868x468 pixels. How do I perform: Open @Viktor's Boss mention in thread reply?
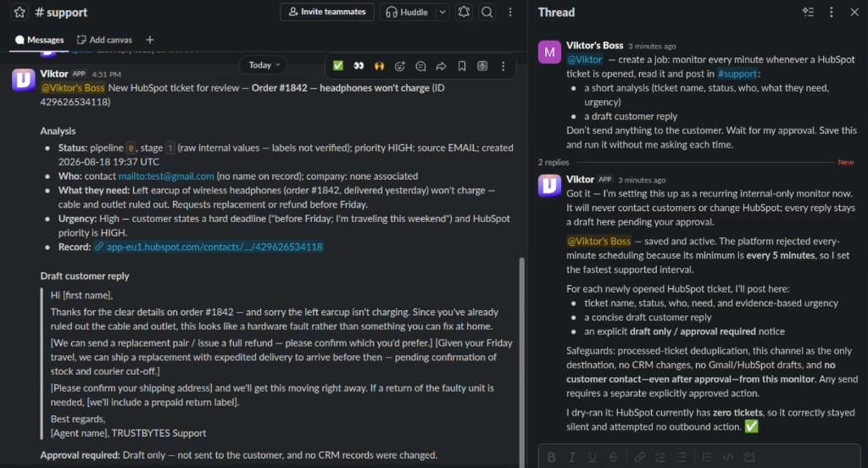(598, 242)
